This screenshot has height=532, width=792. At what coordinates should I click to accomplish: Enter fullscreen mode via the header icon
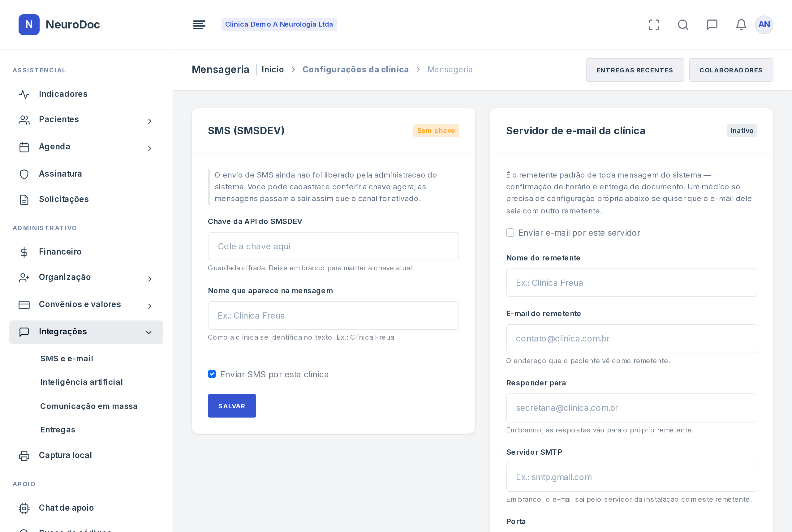coord(654,24)
